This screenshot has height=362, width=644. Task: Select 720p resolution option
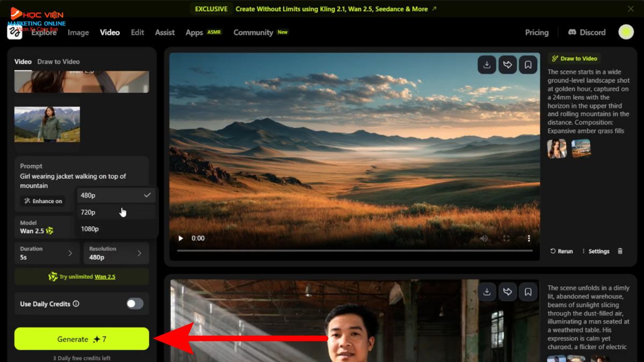(x=89, y=212)
